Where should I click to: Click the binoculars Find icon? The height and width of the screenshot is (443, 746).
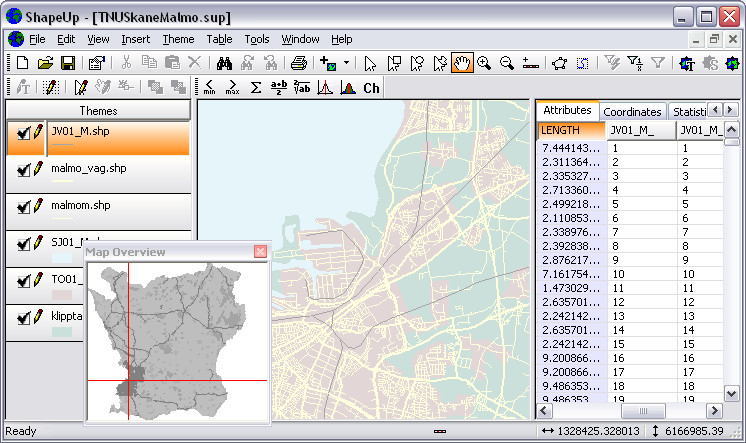click(x=224, y=63)
